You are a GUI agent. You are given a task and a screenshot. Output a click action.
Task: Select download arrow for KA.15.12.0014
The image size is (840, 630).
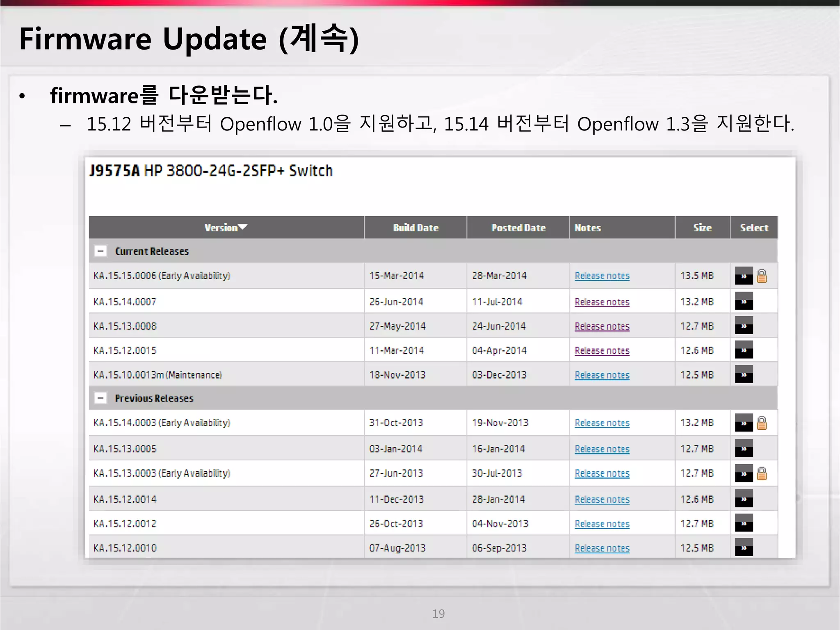click(x=744, y=499)
